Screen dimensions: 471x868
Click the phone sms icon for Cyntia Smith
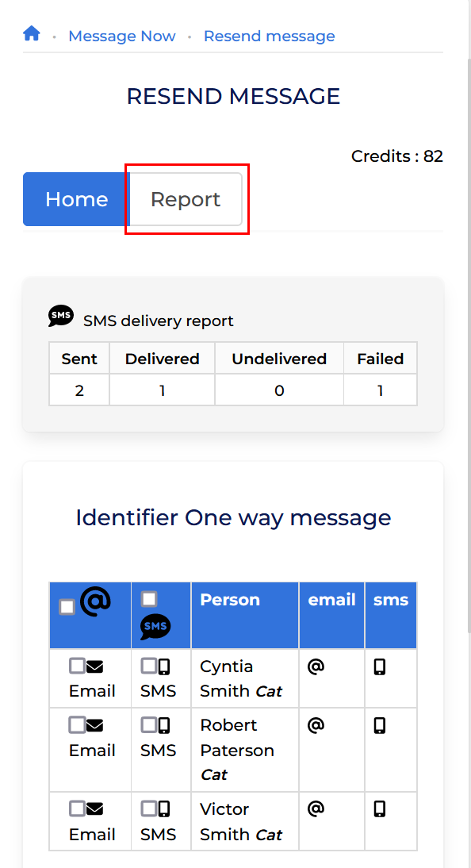coord(380,667)
